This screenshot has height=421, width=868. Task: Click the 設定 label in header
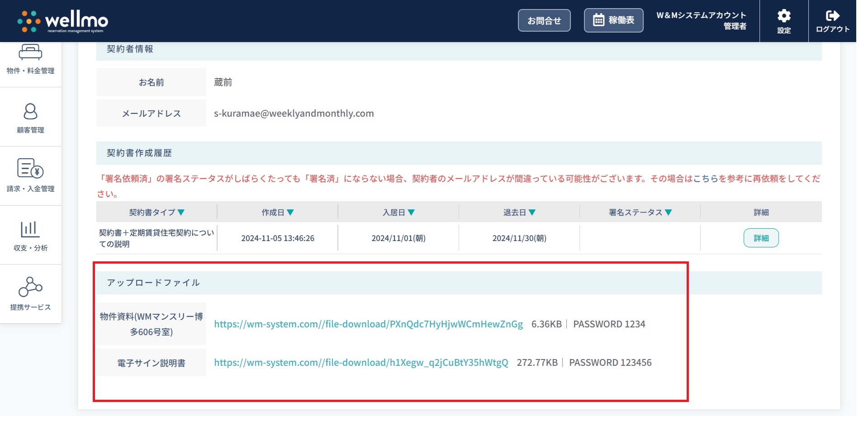pyautogui.click(x=784, y=30)
